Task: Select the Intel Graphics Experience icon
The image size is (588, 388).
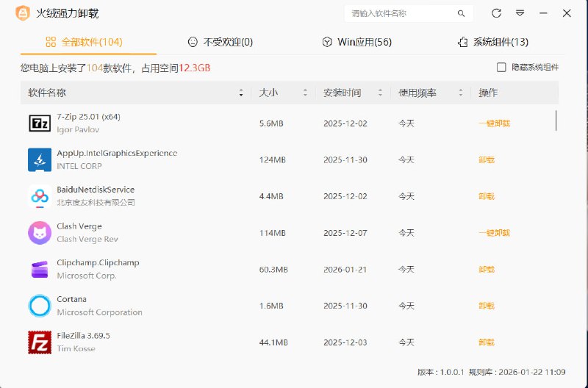Action: [x=40, y=159]
